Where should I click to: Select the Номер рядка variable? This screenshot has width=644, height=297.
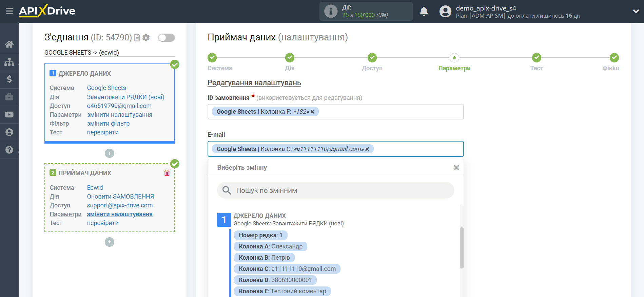point(260,235)
